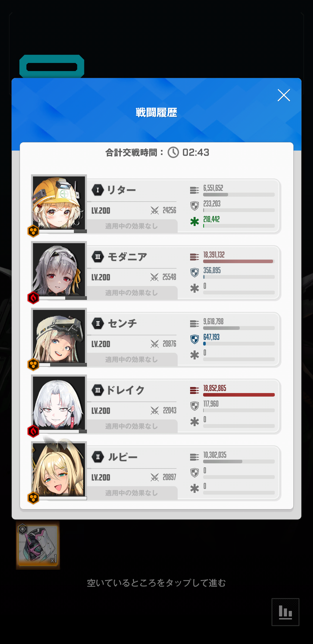Select ドレイク's character portrait
Viewport: 313px width, 644px height.
pyautogui.click(x=59, y=402)
